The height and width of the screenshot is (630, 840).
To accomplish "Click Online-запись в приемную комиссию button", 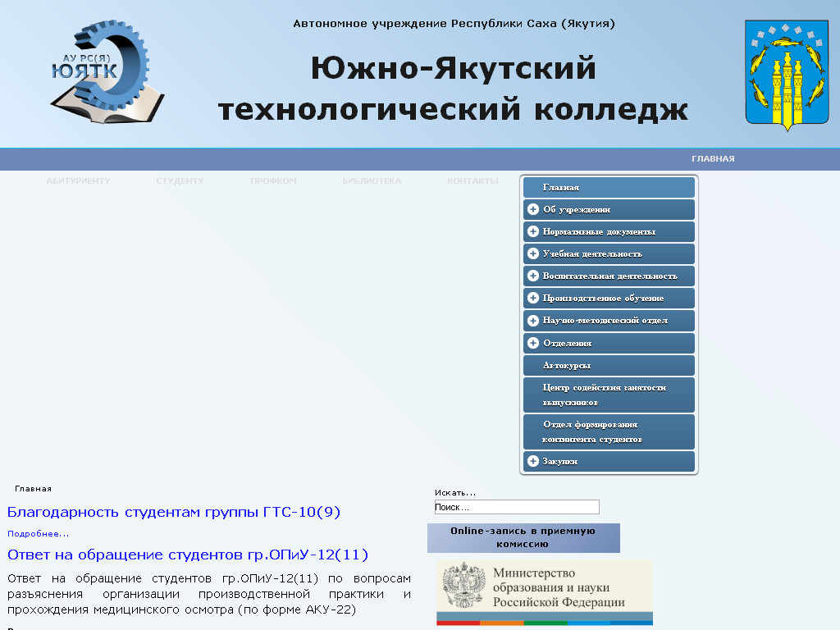I will pyautogui.click(x=523, y=537).
